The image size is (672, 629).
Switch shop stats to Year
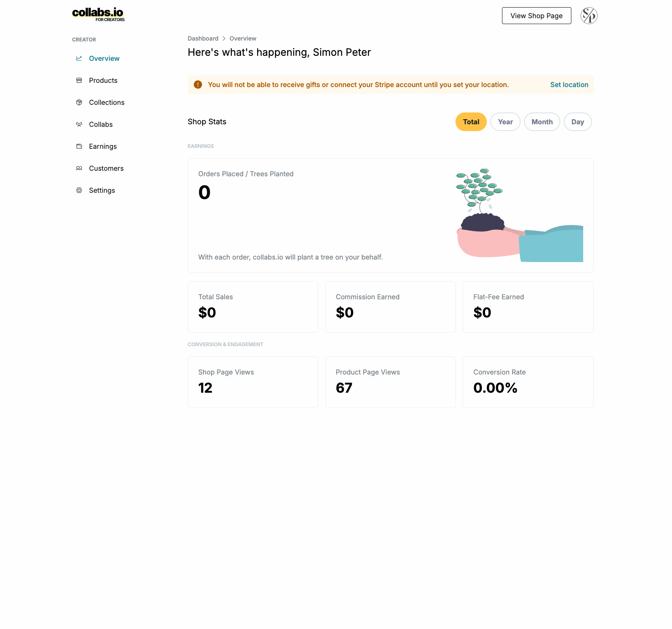[505, 122]
